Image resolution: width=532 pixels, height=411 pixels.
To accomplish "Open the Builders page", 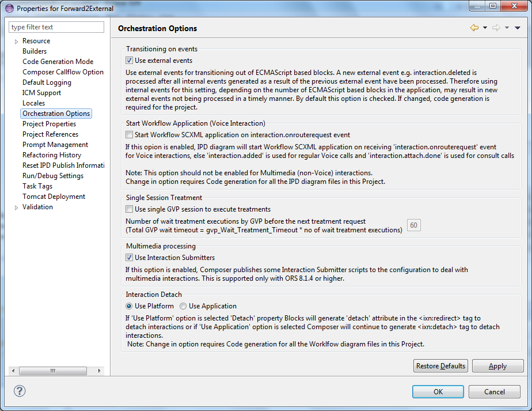I will 35,51.
